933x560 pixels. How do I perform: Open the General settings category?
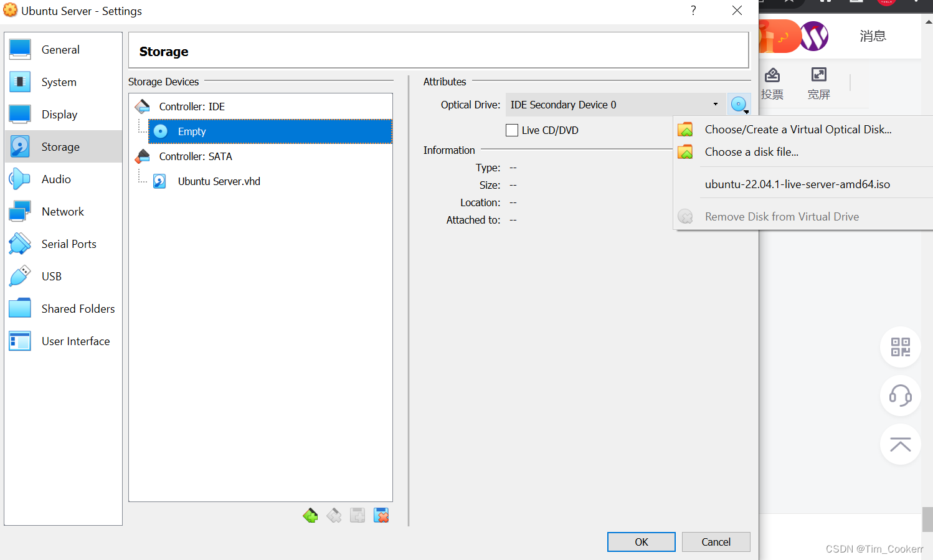point(63,50)
